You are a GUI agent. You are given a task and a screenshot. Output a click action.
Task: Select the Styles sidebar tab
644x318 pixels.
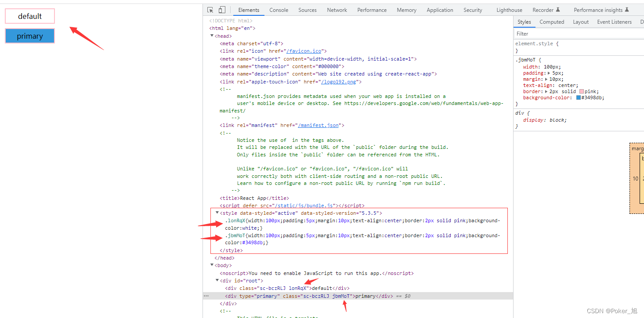tap(524, 22)
